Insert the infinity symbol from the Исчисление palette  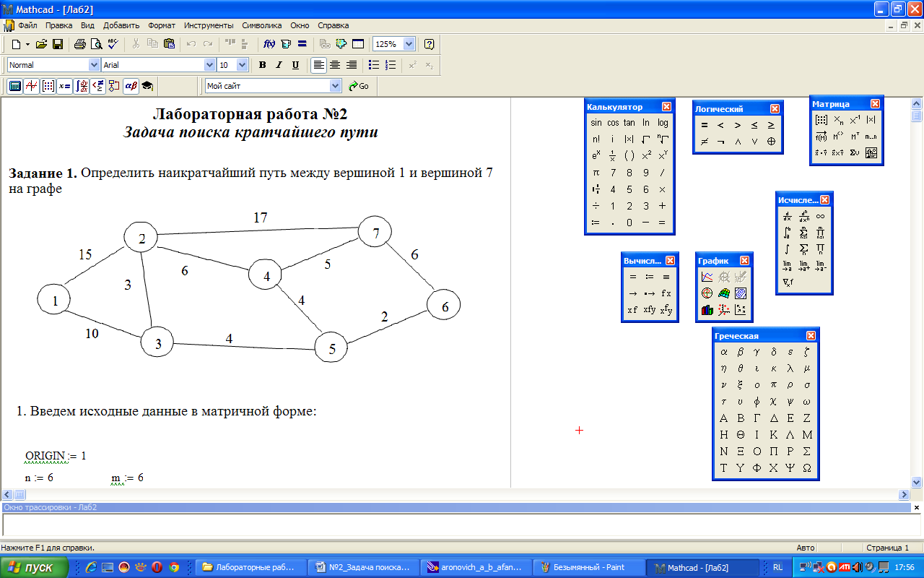[820, 216]
